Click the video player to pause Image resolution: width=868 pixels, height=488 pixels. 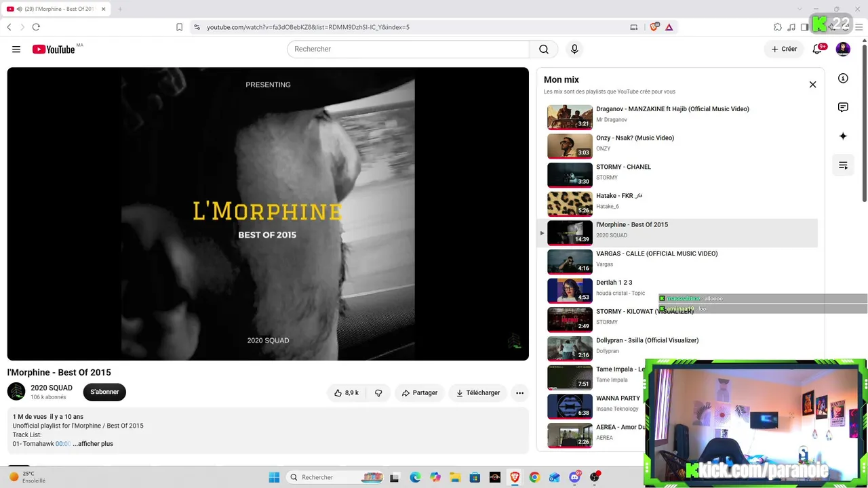click(268, 213)
